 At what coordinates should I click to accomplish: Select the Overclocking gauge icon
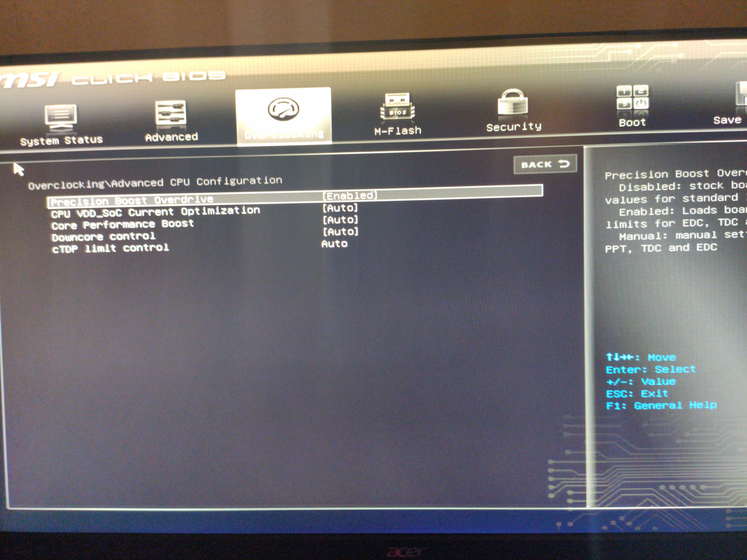pyautogui.click(x=283, y=109)
